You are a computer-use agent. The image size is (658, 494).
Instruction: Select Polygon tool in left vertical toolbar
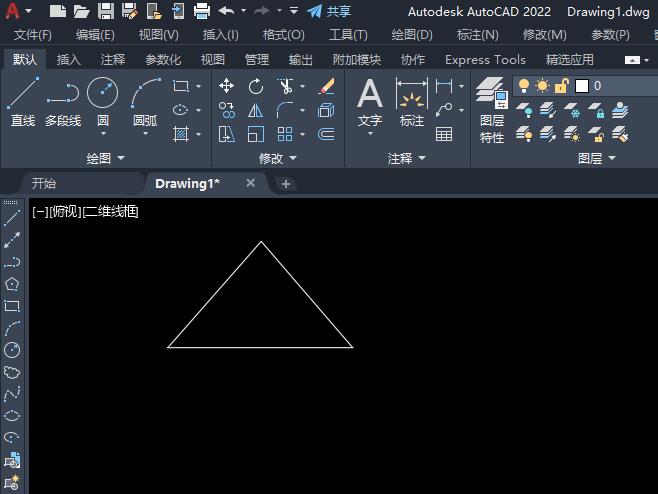12,284
